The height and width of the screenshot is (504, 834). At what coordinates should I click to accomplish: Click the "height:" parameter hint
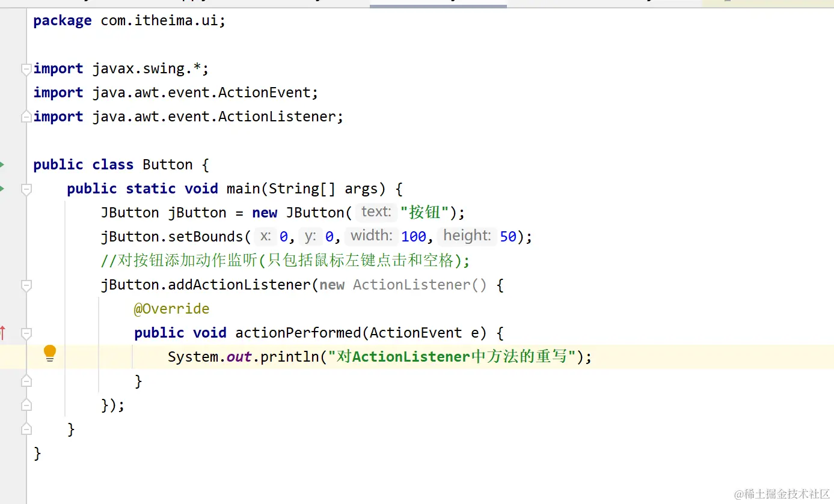coord(467,236)
